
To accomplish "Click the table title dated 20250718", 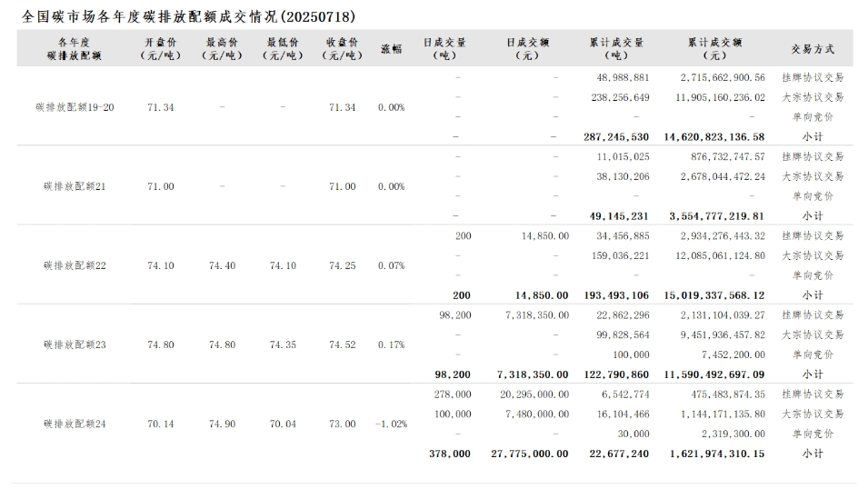I will tap(188, 17).
